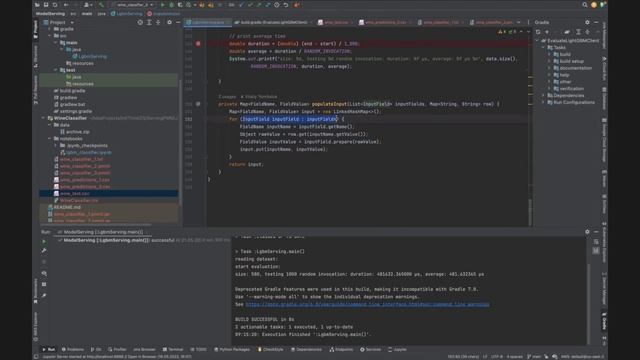The image size is (640, 360).
Task: Click the plus icon in Gradle toolbar
Action: pyautogui.click(x=547, y=32)
